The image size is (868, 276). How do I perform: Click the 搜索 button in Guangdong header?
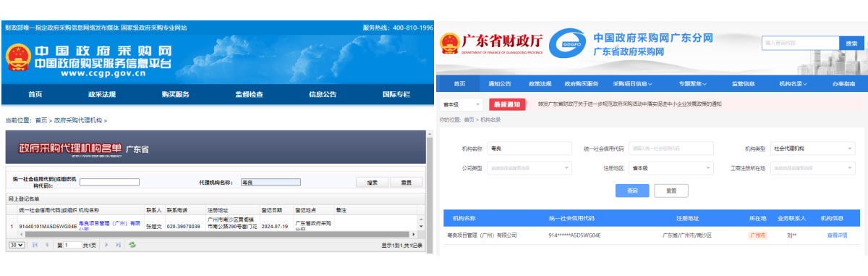[x=852, y=43]
